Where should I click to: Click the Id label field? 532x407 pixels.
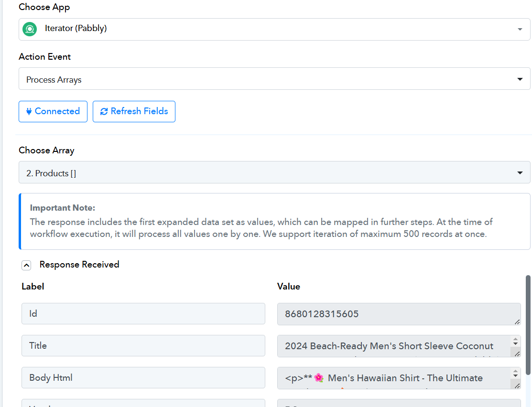pos(143,314)
